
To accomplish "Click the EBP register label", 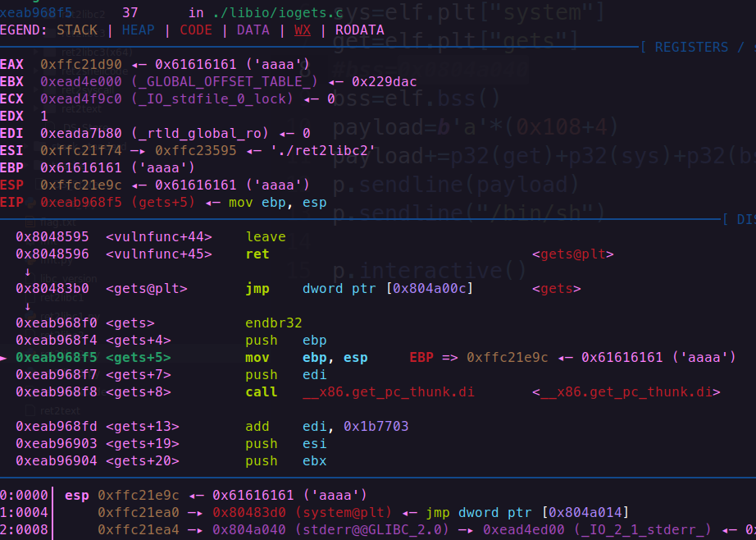I will pyautogui.click(x=11, y=168).
